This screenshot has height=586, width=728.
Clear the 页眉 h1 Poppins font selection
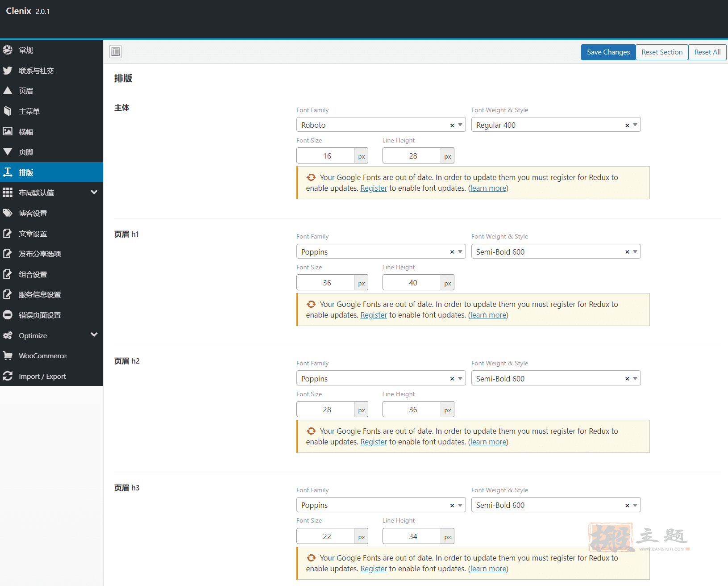452,252
